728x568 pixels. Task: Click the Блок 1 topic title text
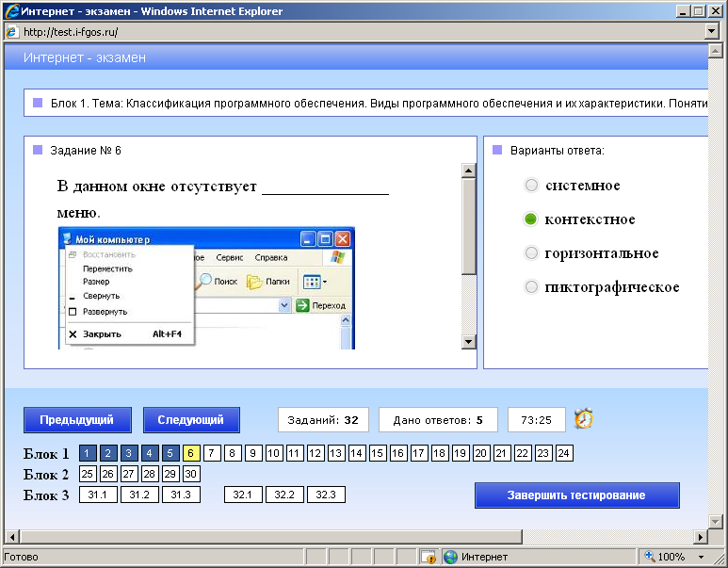coord(379,103)
